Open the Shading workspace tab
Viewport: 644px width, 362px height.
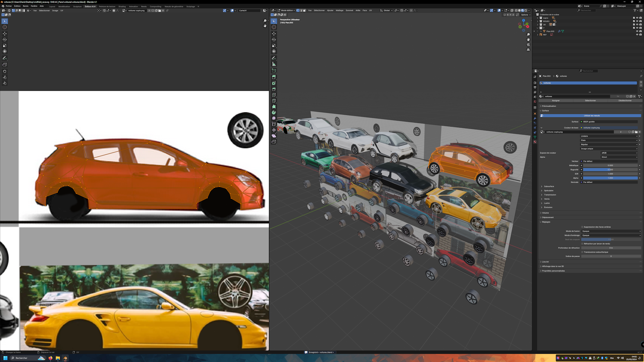point(122,6)
